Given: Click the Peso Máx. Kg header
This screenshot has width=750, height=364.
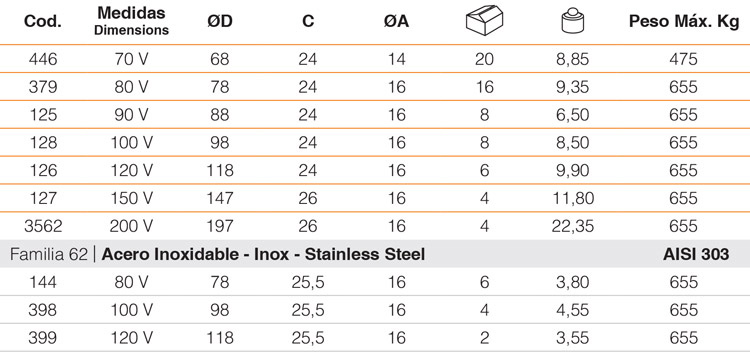Looking at the screenshot, I should (x=684, y=22).
